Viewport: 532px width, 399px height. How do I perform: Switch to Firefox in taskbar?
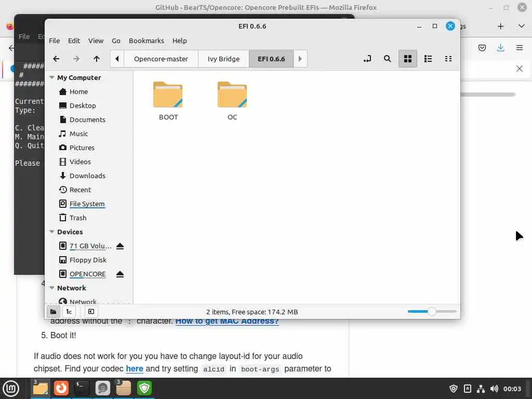click(61, 389)
